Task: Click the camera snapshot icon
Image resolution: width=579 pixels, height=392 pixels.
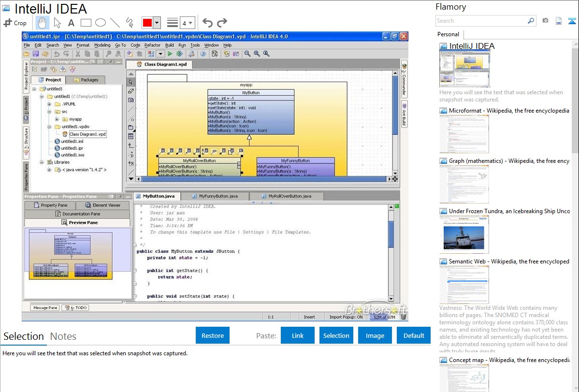Action: [x=545, y=21]
